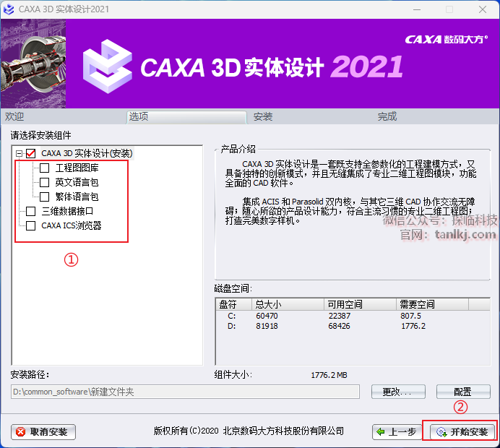Click the 安装路径 text field
The height and width of the screenshot is (448, 500).
pos(185,392)
